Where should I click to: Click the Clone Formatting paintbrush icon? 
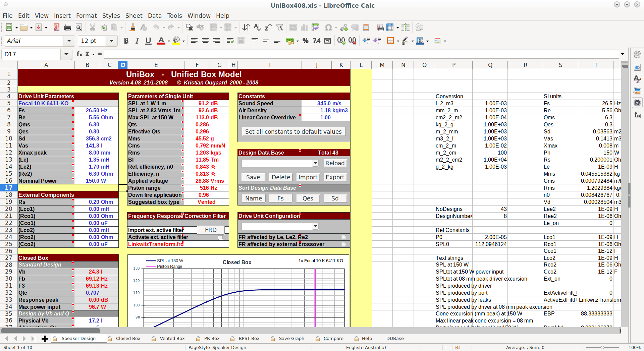(x=132, y=27)
